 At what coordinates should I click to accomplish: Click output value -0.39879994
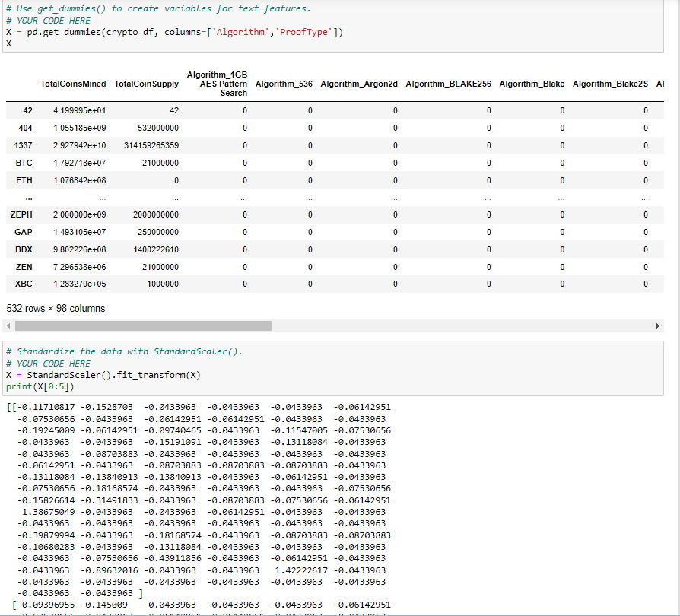(46, 535)
